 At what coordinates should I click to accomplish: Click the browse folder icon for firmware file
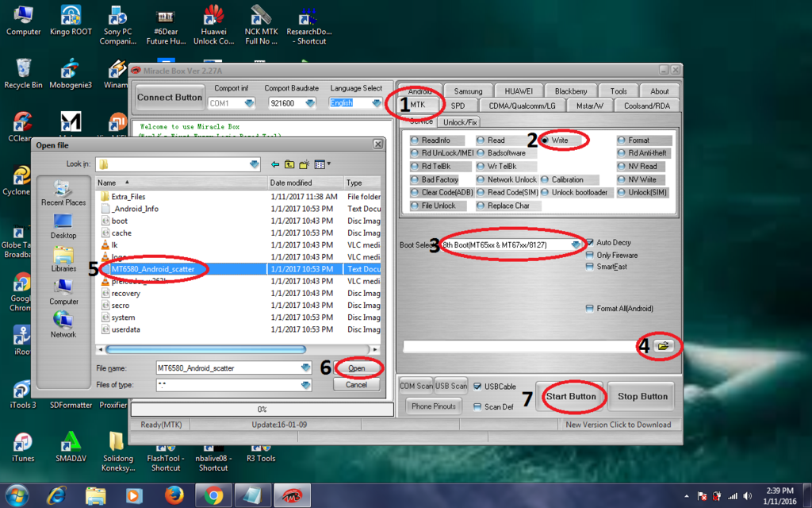[663, 346]
